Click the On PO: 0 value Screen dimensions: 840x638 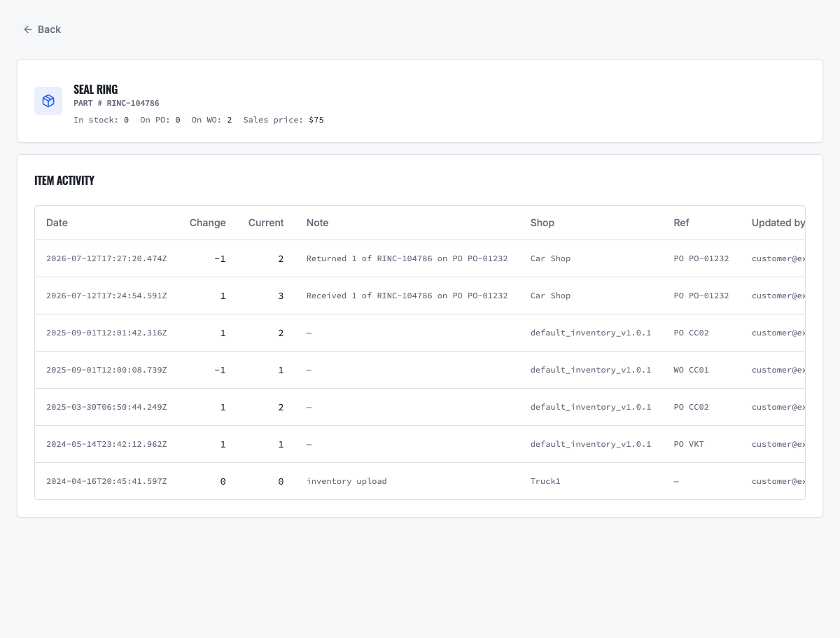point(160,120)
